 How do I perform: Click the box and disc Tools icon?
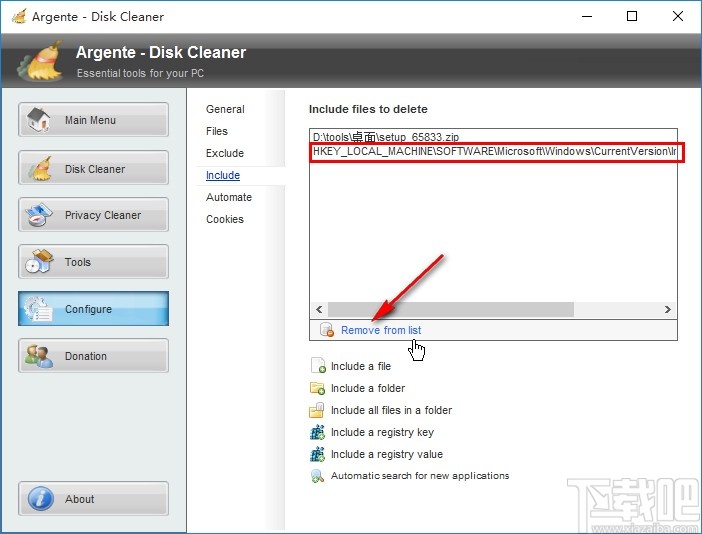click(x=39, y=261)
